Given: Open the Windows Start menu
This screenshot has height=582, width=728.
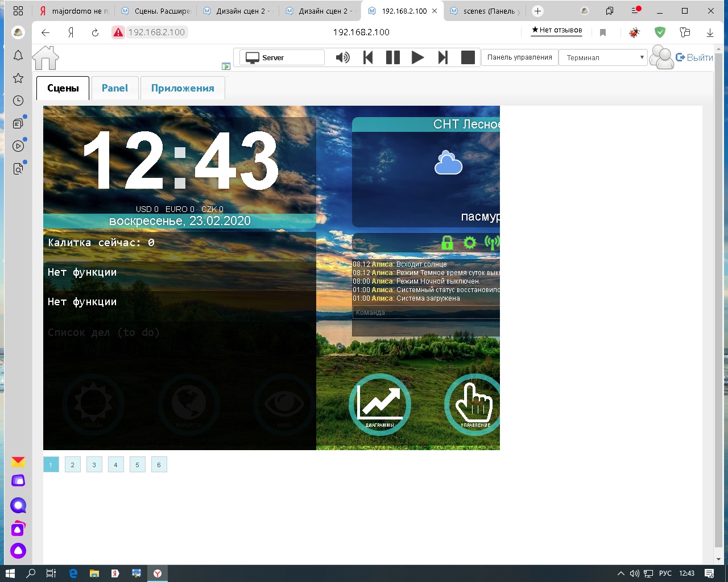Looking at the screenshot, I should 10,573.
